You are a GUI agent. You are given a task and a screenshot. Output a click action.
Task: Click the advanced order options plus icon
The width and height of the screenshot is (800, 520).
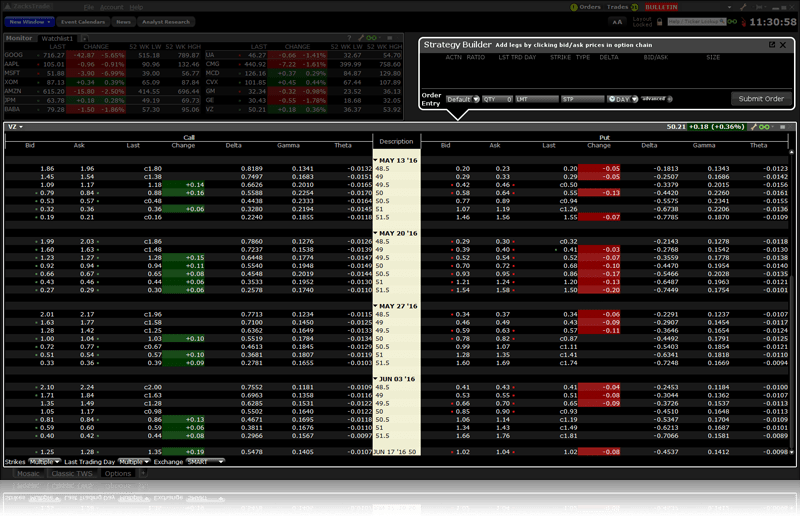pos(669,99)
